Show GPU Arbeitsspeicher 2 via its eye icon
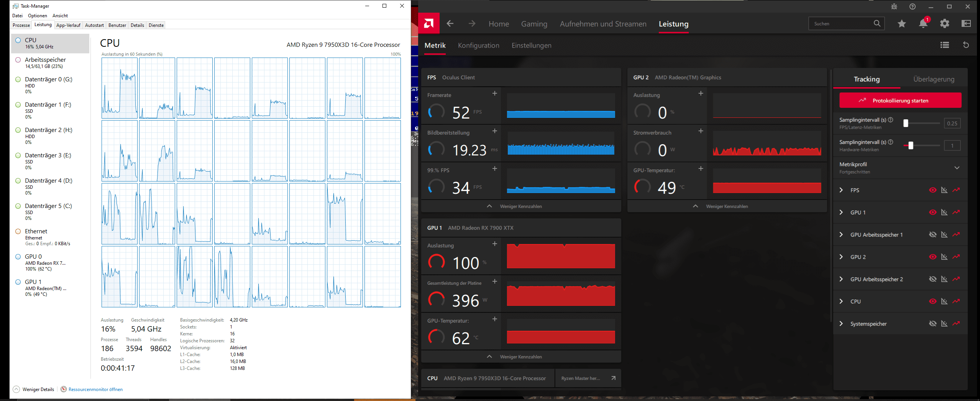This screenshot has width=980, height=401. pyautogui.click(x=933, y=279)
